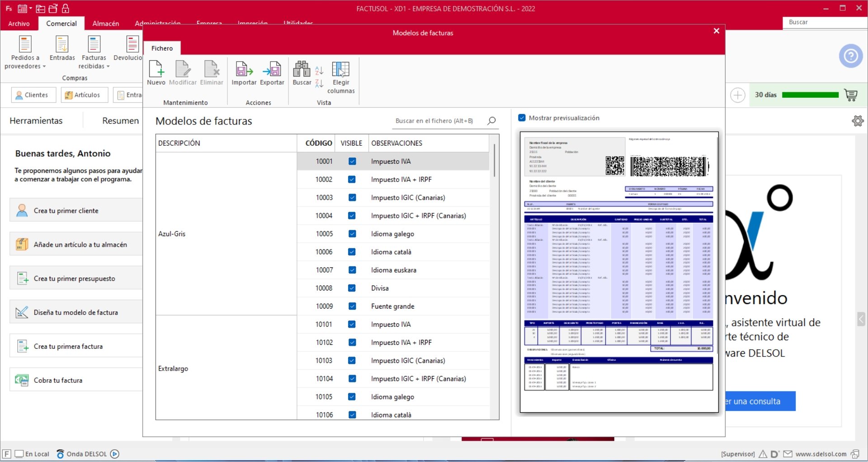
Task: Select the Idioma euskara row
Action: (393, 270)
